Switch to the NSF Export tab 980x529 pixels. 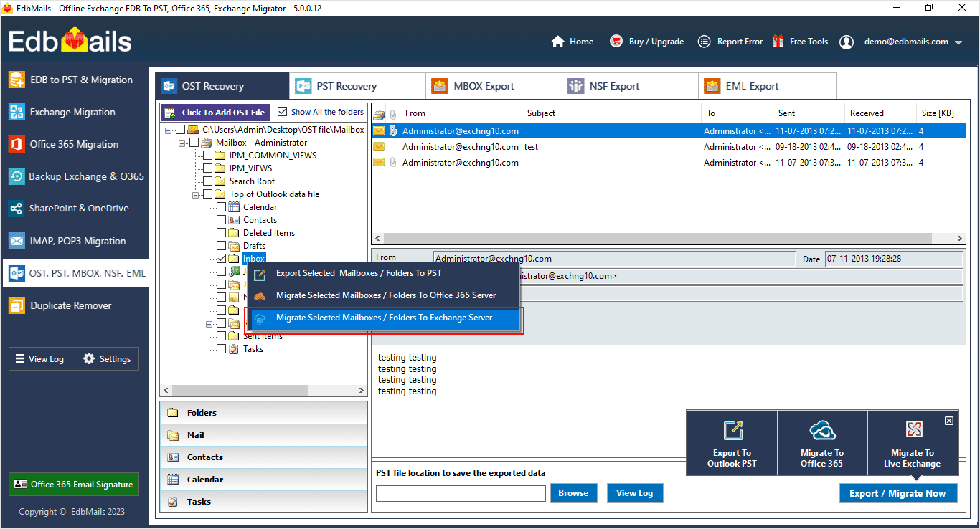coord(630,86)
